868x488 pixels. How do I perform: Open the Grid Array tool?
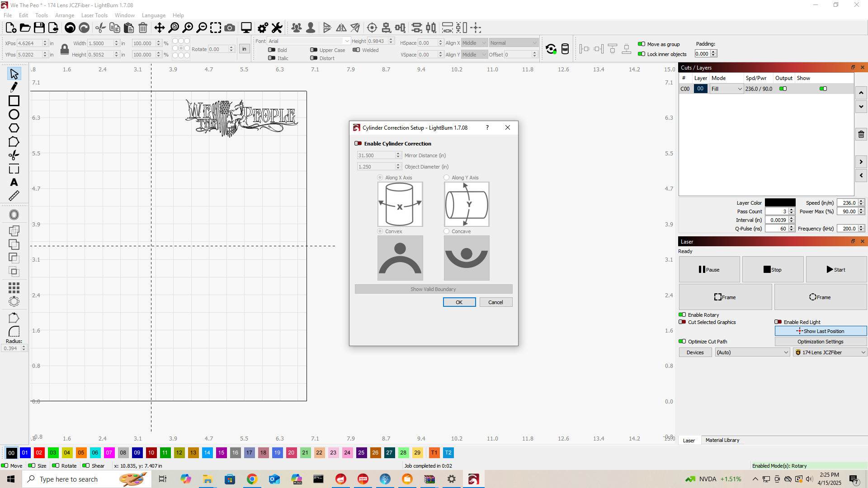coord(14,287)
